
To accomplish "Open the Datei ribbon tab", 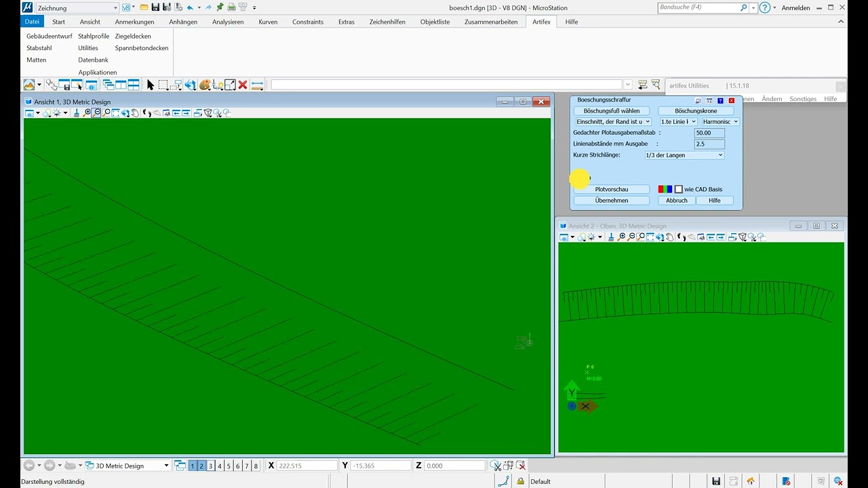I will [32, 22].
